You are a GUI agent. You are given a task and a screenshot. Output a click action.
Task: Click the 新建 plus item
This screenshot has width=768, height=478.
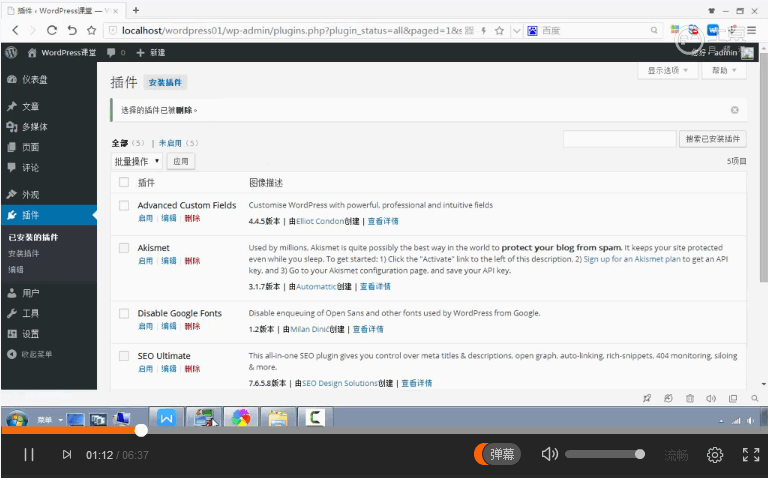coord(150,52)
